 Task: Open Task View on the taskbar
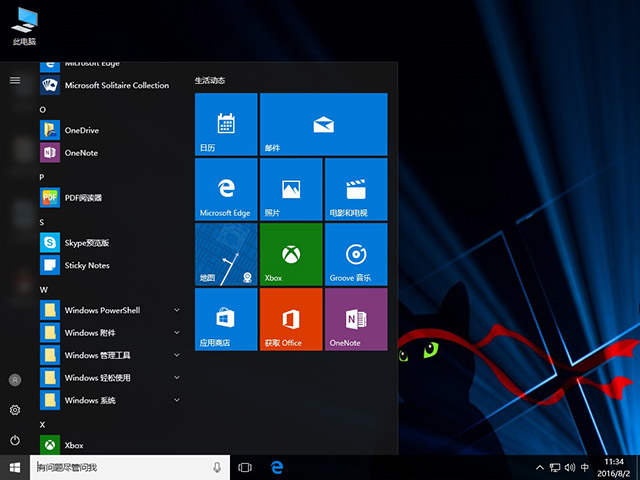[x=245, y=467]
